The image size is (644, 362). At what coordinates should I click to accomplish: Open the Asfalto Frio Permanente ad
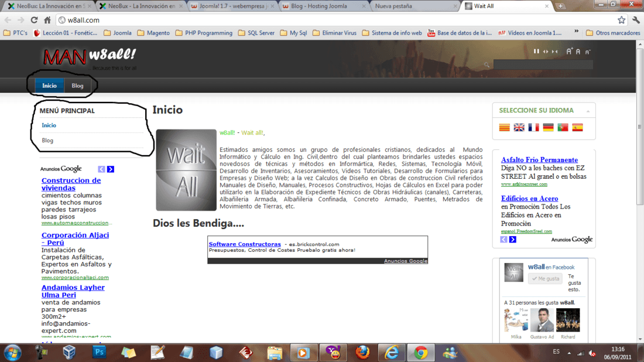(x=539, y=160)
